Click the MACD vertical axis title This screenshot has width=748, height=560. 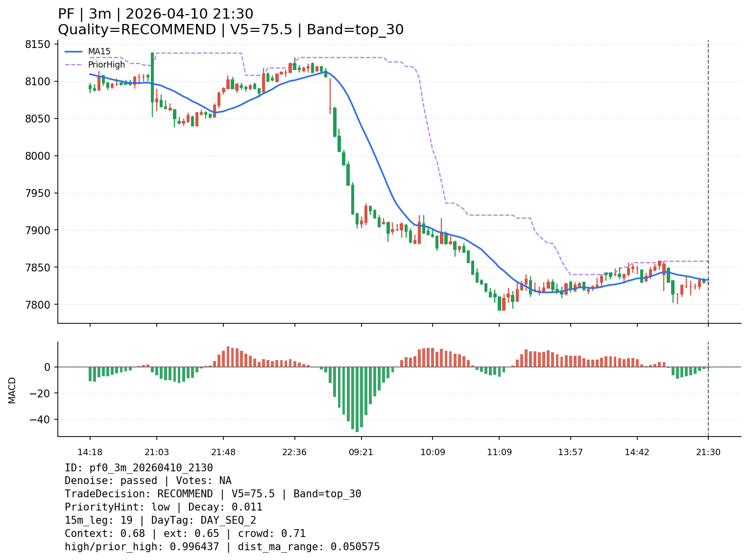click(x=12, y=390)
